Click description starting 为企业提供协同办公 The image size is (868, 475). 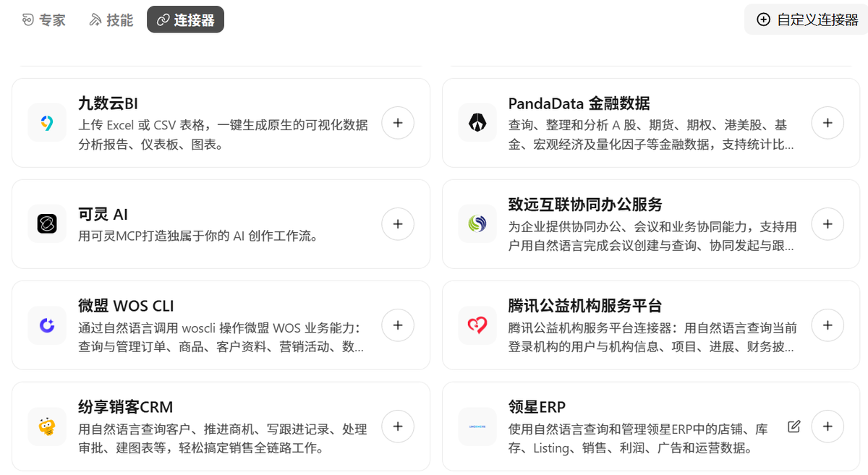coord(652,236)
